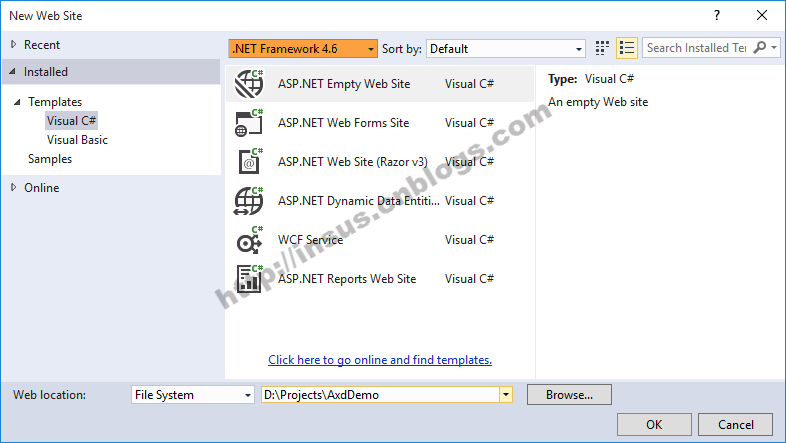Click the ASP.NET Web Site (Razor v3) name
Viewport: 786px width, 443px height.
coord(353,161)
